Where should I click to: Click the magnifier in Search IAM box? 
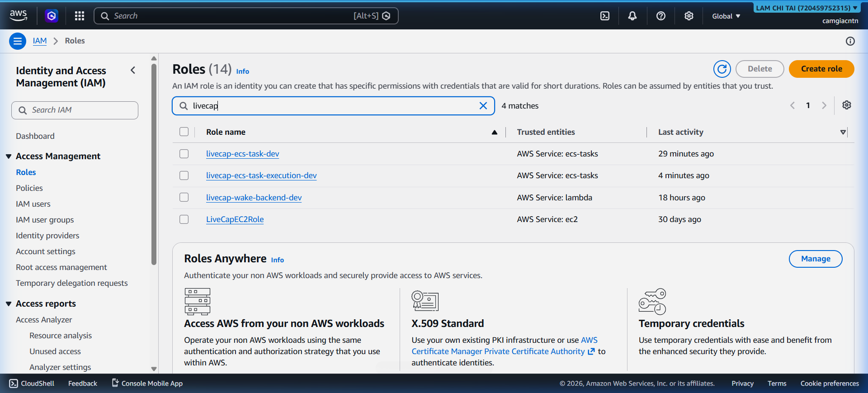click(x=23, y=110)
